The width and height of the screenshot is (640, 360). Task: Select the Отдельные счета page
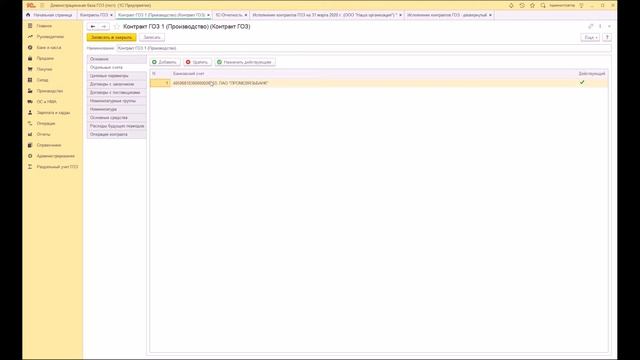[x=117, y=67]
